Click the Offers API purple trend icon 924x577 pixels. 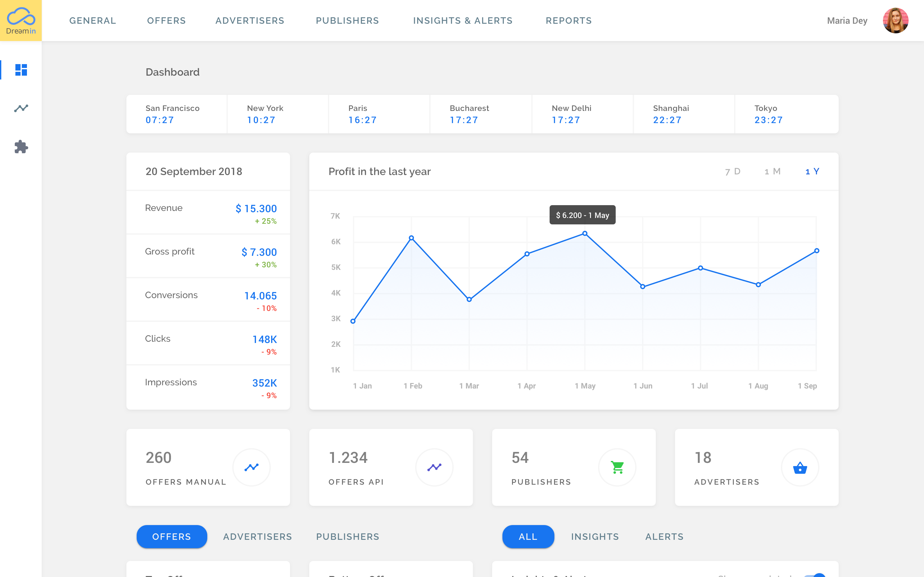coord(434,467)
